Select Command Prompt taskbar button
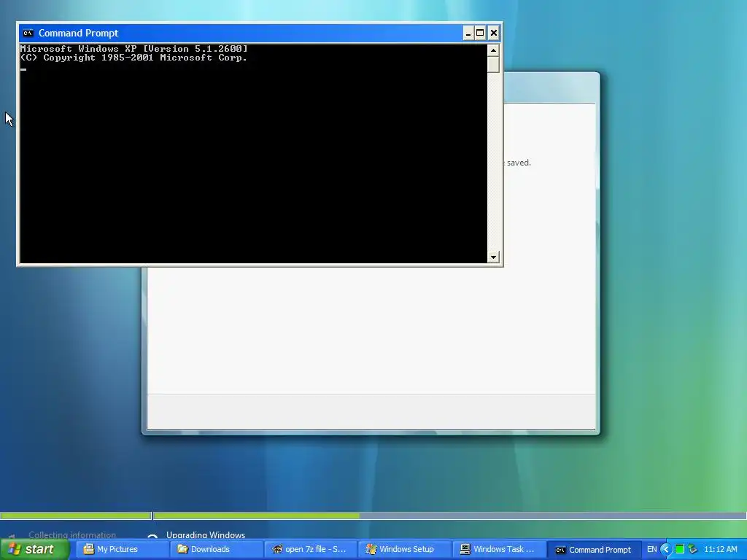The height and width of the screenshot is (560, 747). pos(593,550)
